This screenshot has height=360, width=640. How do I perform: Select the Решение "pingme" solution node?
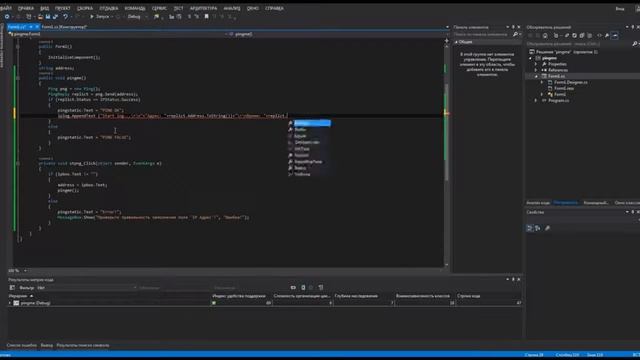(563, 52)
